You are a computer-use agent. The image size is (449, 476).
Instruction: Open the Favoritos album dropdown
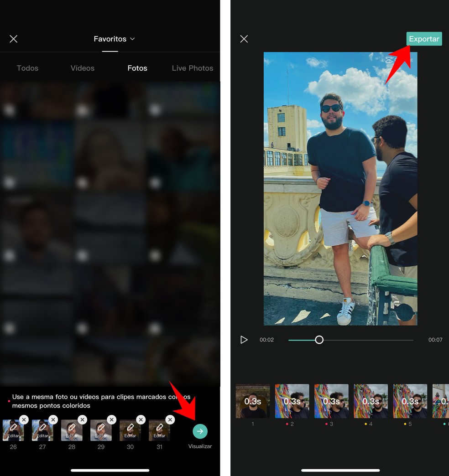point(114,39)
